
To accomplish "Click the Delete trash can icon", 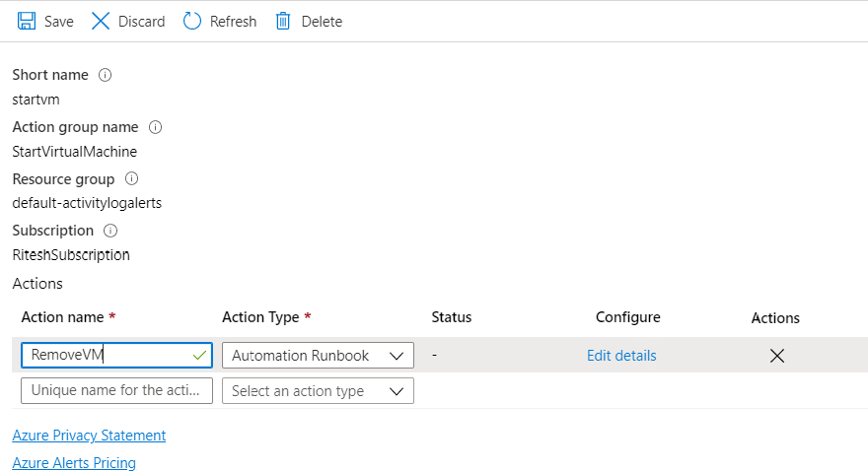I will click(x=283, y=21).
